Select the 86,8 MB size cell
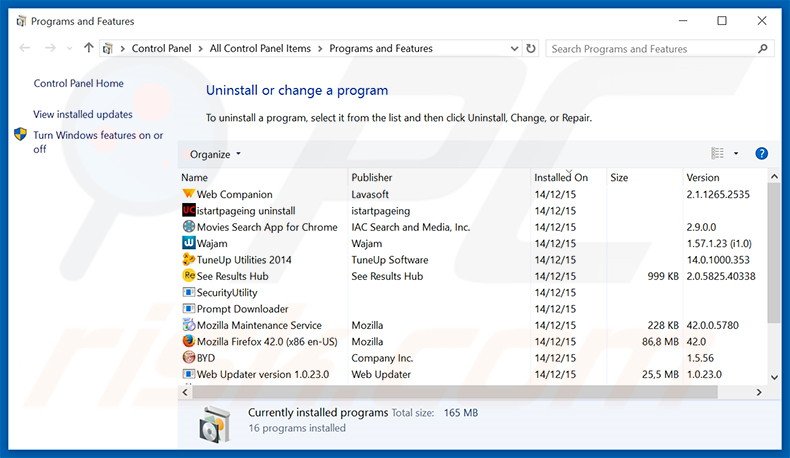Image resolution: width=790 pixels, height=458 pixels. pos(660,342)
